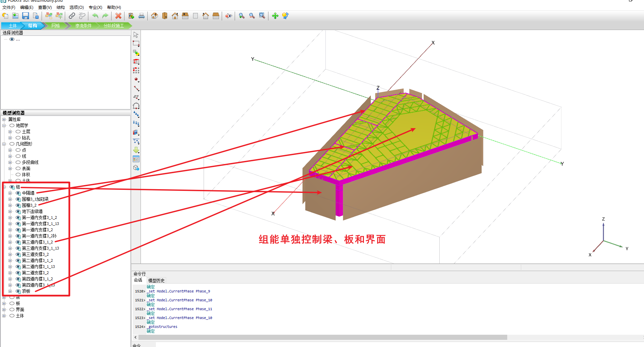This screenshot has width=644, height=347.
Task: Go to the 渗流条件 mode tab
Action: coord(83,26)
